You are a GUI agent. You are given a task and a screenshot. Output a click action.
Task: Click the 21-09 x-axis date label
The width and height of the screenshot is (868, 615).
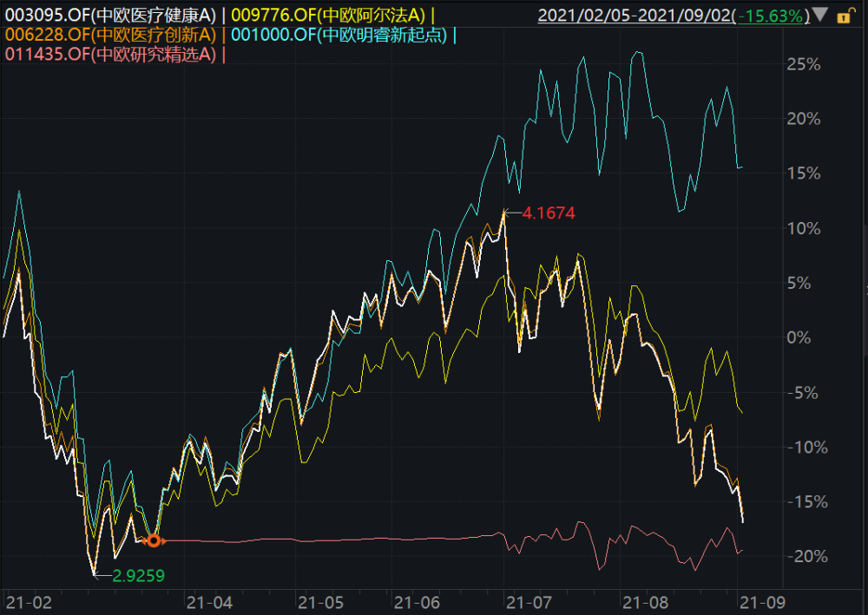762,602
